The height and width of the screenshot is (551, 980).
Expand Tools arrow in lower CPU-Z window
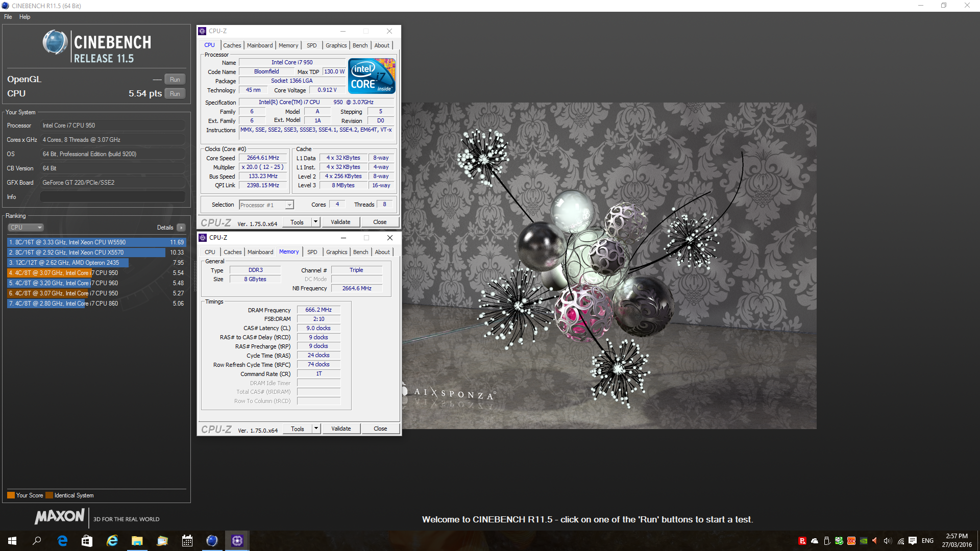tap(316, 429)
